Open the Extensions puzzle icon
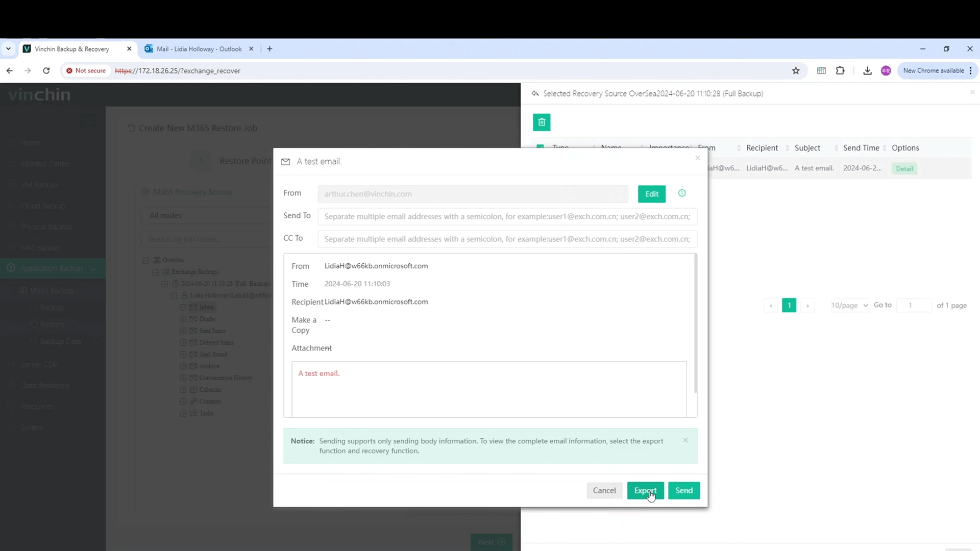The image size is (980, 551). click(840, 71)
